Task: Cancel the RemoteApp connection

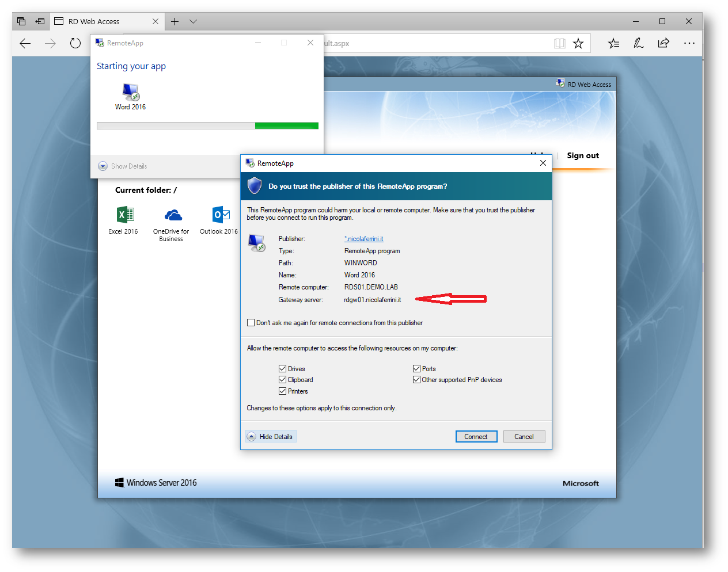Action: (524, 437)
